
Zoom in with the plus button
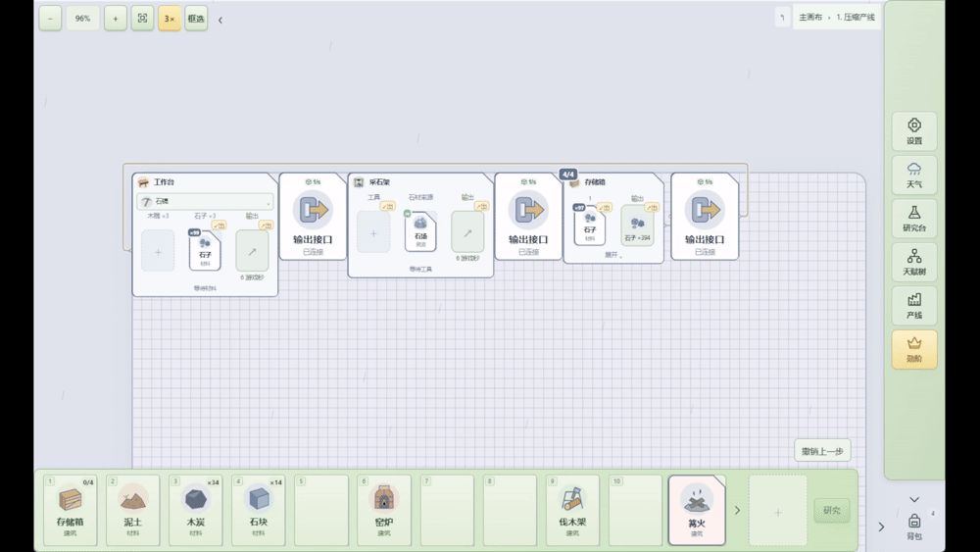tap(115, 18)
